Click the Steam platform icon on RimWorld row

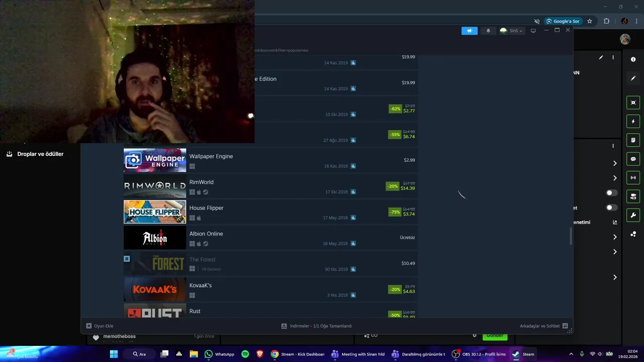206,192
